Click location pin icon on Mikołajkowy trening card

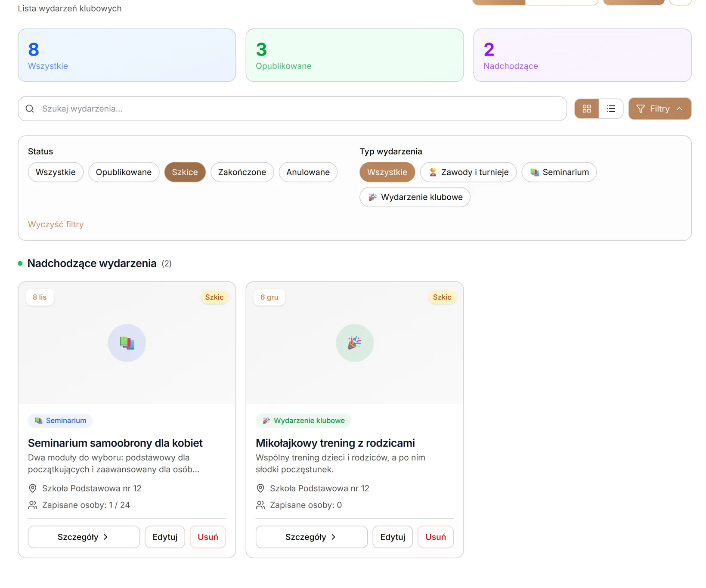point(260,489)
